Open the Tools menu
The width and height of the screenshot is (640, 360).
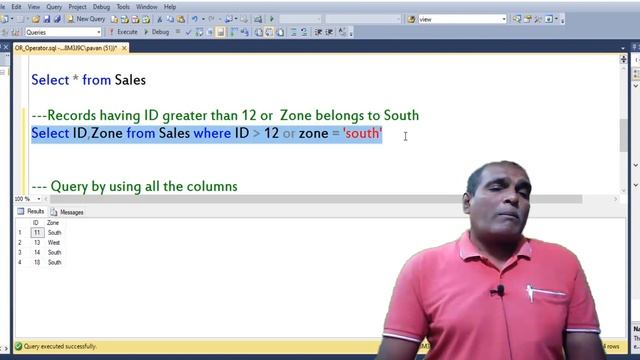(123, 7)
